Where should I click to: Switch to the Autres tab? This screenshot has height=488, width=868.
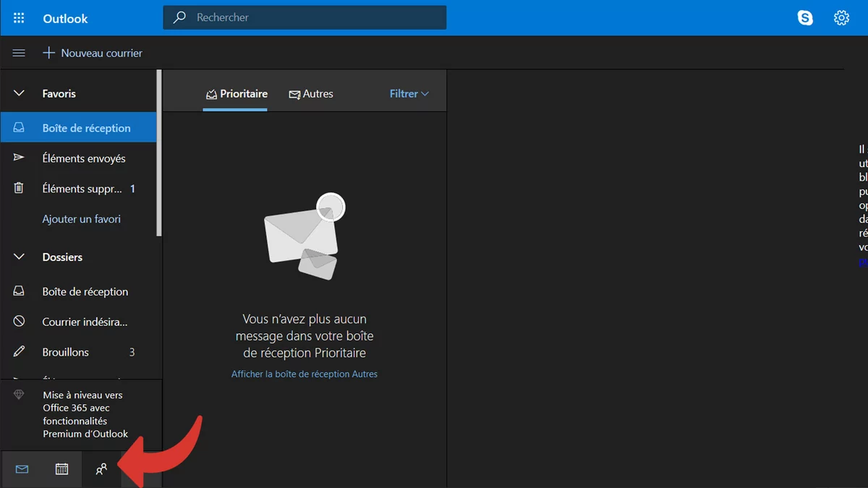[x=311, y=94]
